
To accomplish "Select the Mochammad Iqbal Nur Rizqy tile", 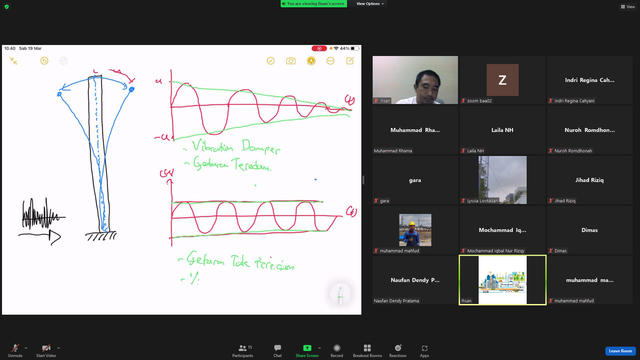I will [x=502, y=230].
